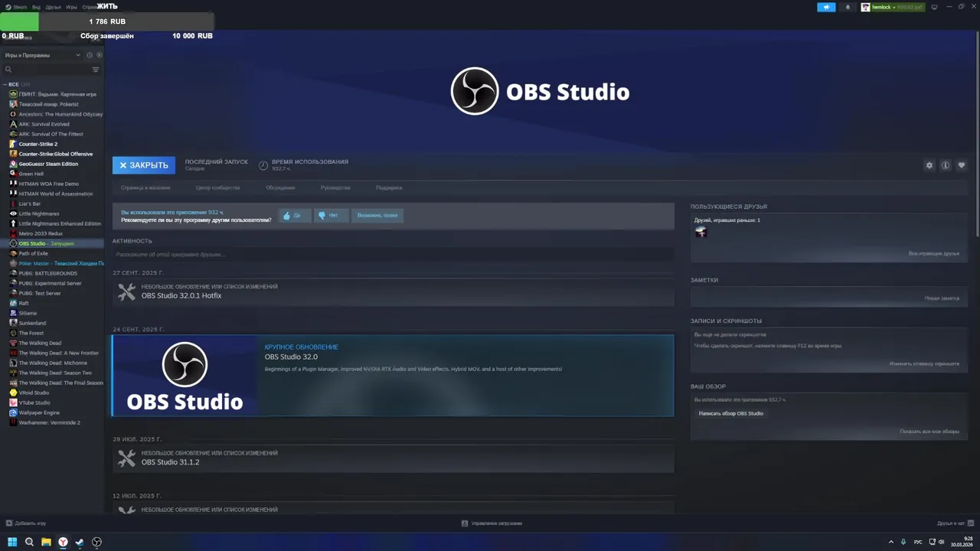Focus the library search field

point(46,70)
